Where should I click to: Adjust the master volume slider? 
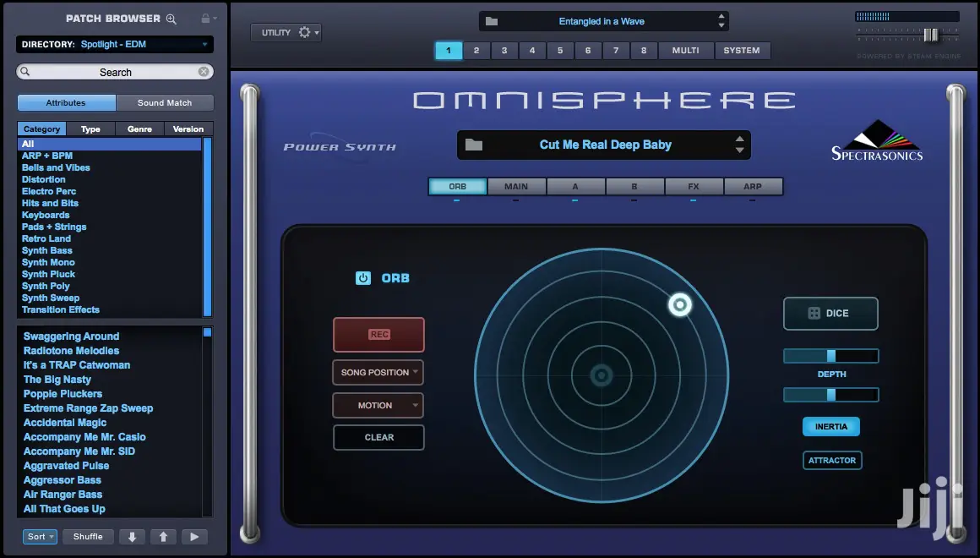[x=931, y=35]
